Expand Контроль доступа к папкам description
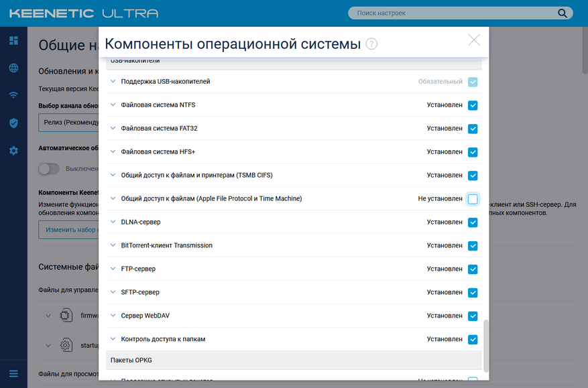588x388 pixels. click(113, 339)
